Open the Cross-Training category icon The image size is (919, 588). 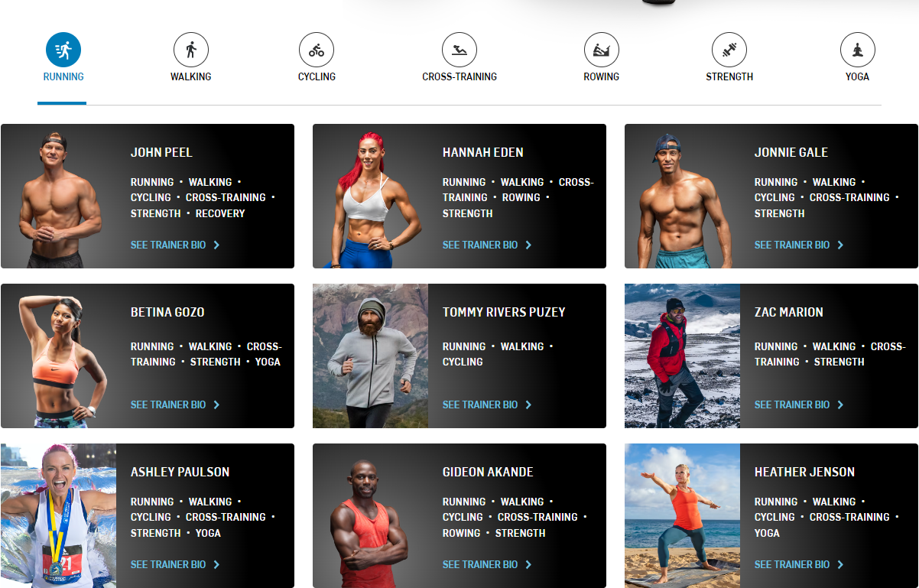459,50
